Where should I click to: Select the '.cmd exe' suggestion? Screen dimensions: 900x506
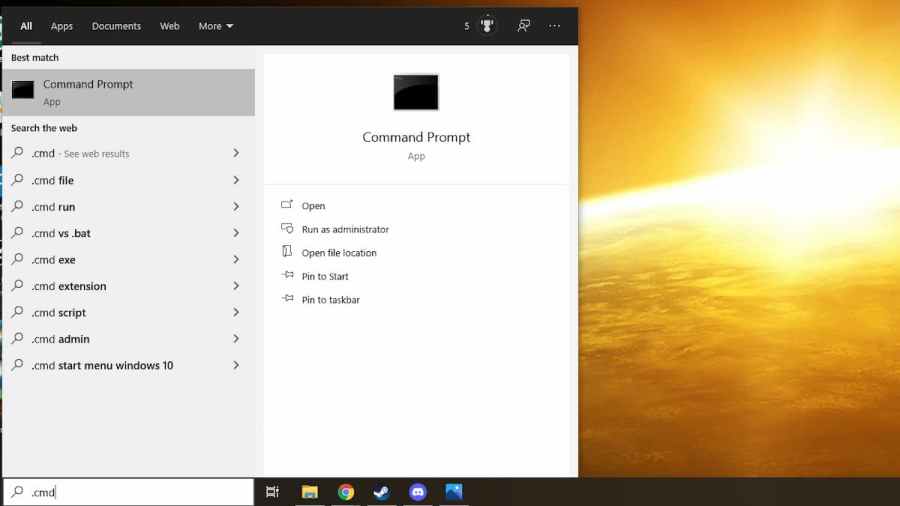pos(128,259)
